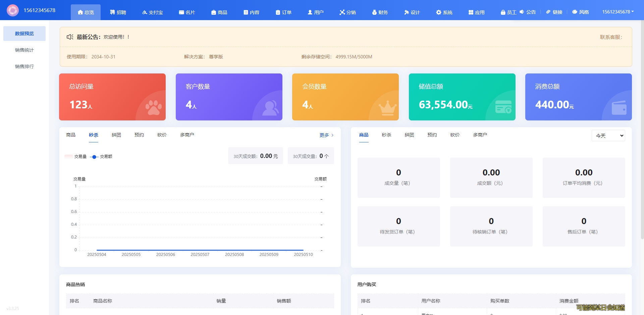Viewport: 644px width, 315px height.
Task: Toggle 交易额 legend series in chart
Action: point(101,157)
